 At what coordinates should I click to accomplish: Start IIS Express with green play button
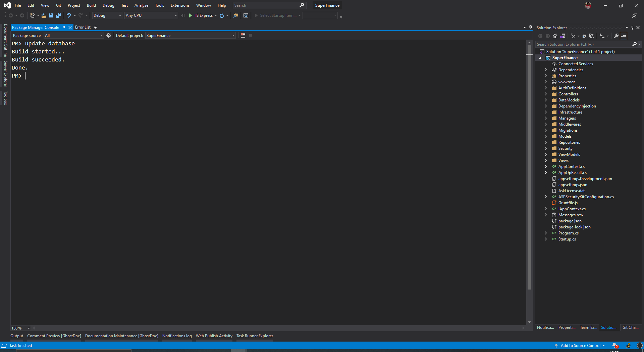[190, 15]
